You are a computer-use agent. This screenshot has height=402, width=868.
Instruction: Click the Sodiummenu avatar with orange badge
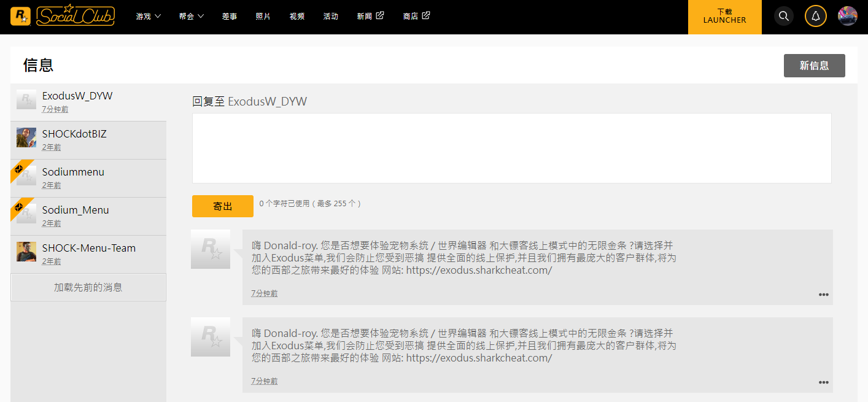pos(26,176)
